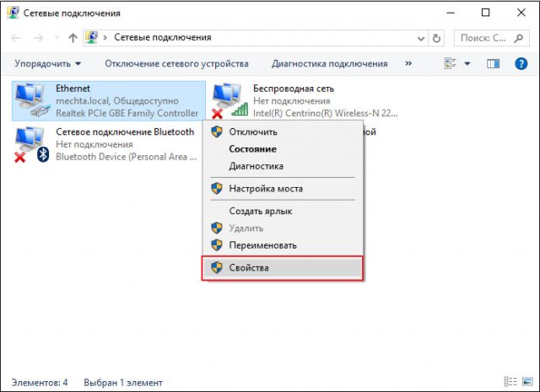Toggle the preview pane icon
Viewport: 540px width, 392px height.
pyautogui.click(x=493, y=64)
